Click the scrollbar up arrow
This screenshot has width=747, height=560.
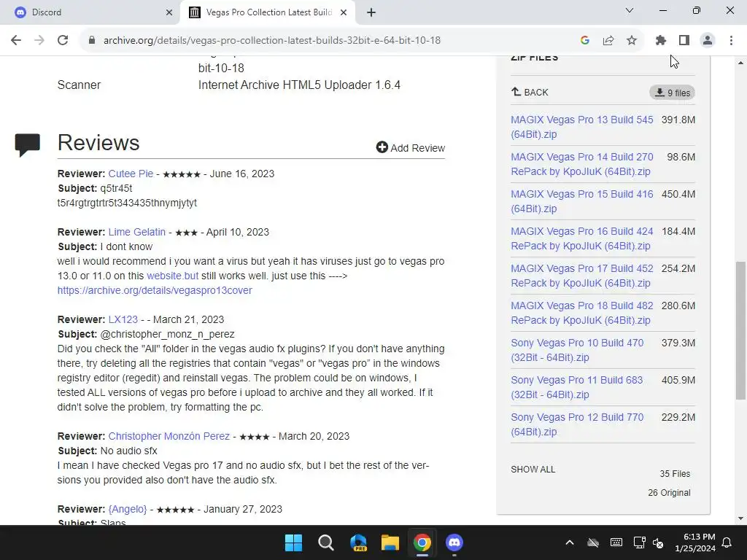(740, 63)
